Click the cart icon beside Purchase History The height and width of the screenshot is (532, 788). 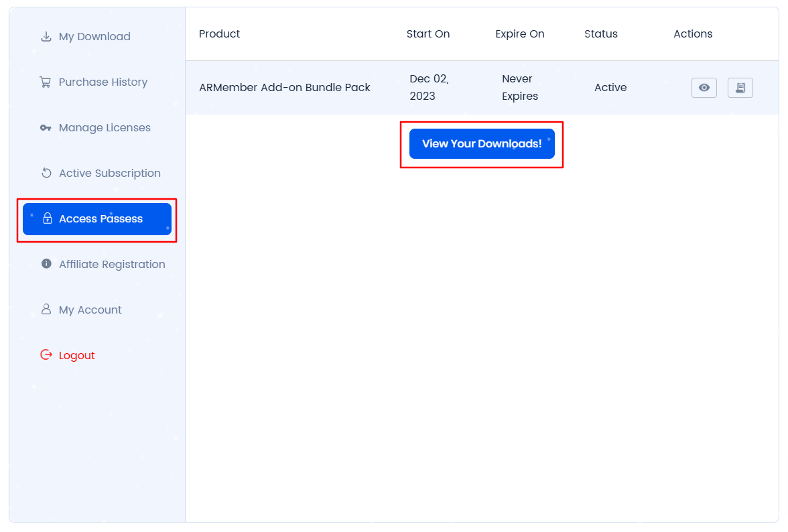46,82
